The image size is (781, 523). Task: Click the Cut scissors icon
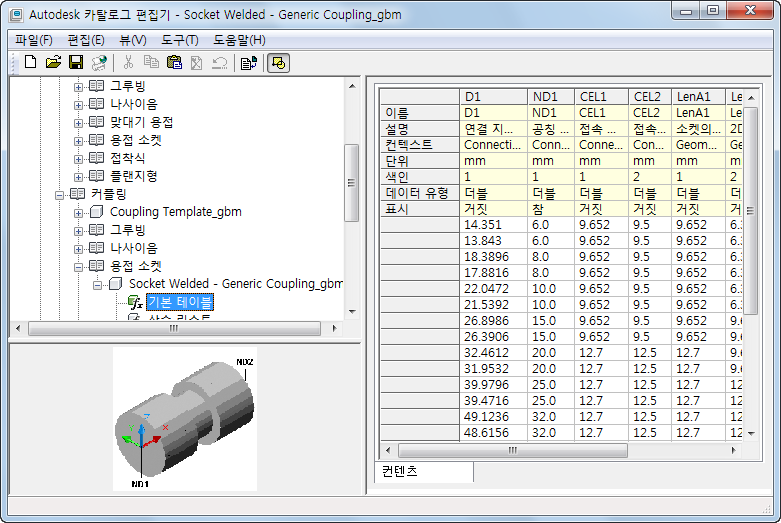129,62
